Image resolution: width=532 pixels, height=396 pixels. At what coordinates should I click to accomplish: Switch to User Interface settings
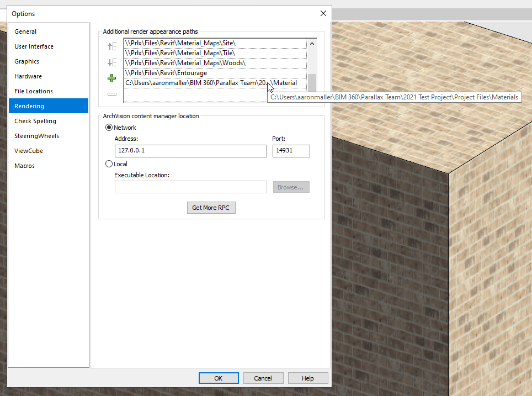[34, 46]
